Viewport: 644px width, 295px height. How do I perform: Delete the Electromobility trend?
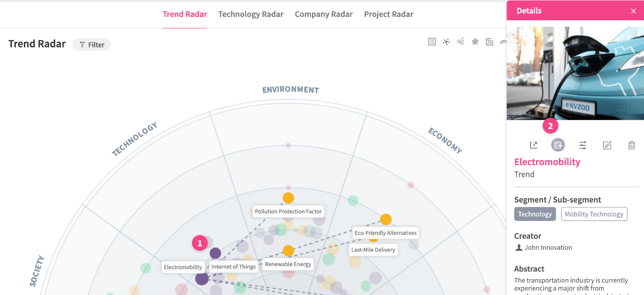coord(632,145)
